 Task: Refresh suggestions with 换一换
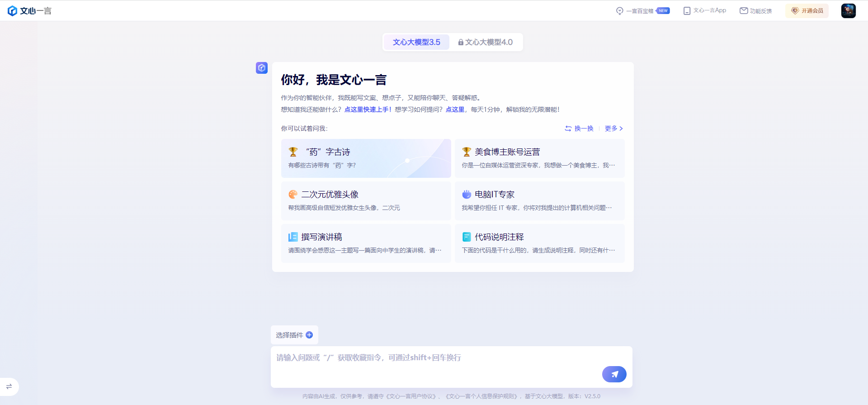tap(579, 129)
